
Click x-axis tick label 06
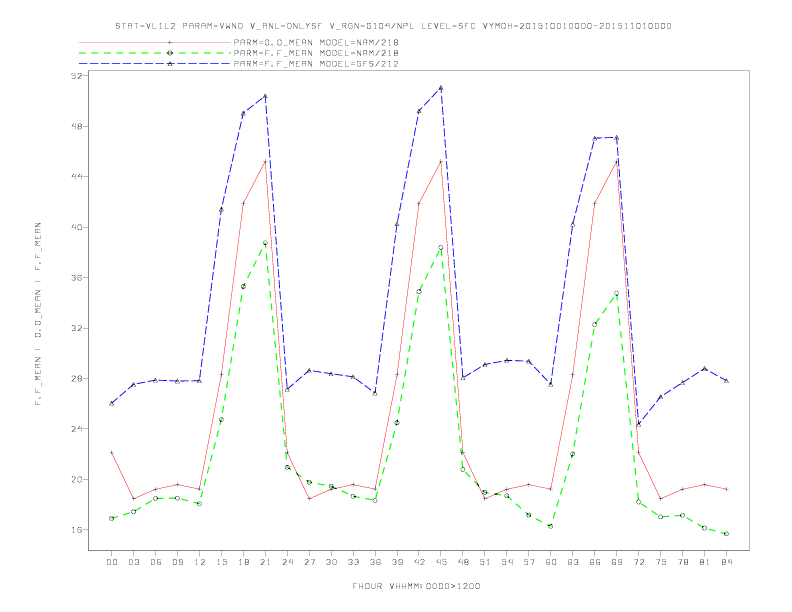(x=156, y=562)
